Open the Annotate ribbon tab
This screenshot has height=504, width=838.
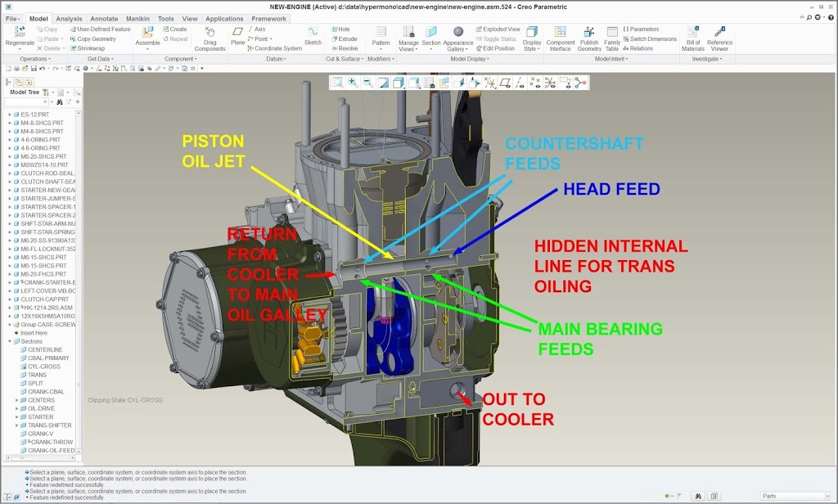(104, 18)
